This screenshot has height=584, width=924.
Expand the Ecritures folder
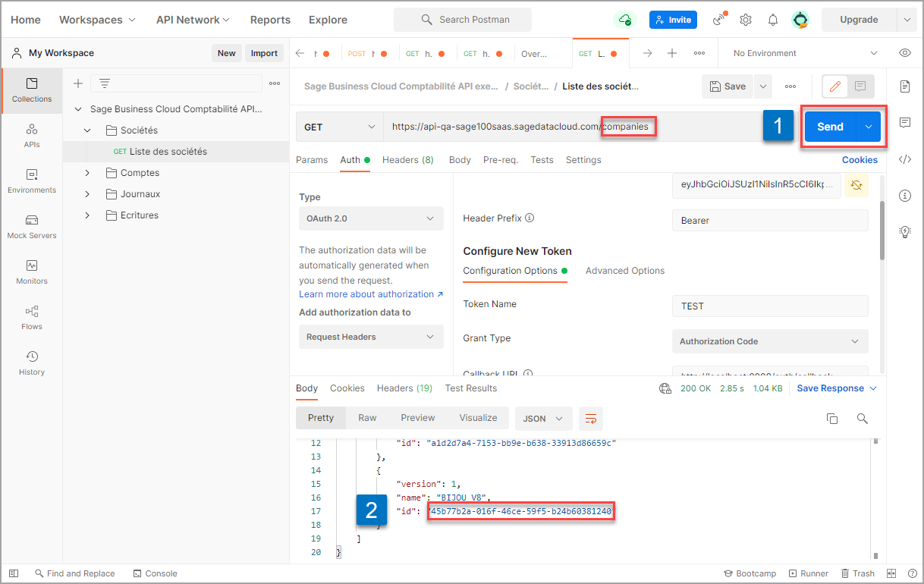click(x=87, y=215)
